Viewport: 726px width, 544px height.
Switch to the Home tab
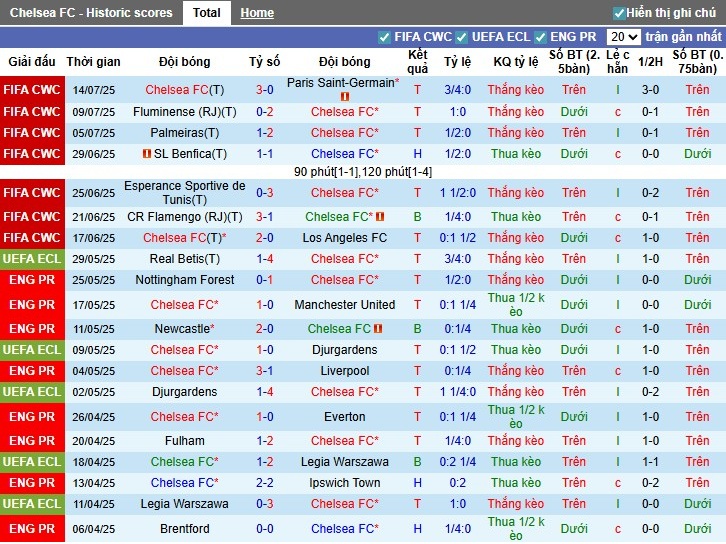pos(257,13)
